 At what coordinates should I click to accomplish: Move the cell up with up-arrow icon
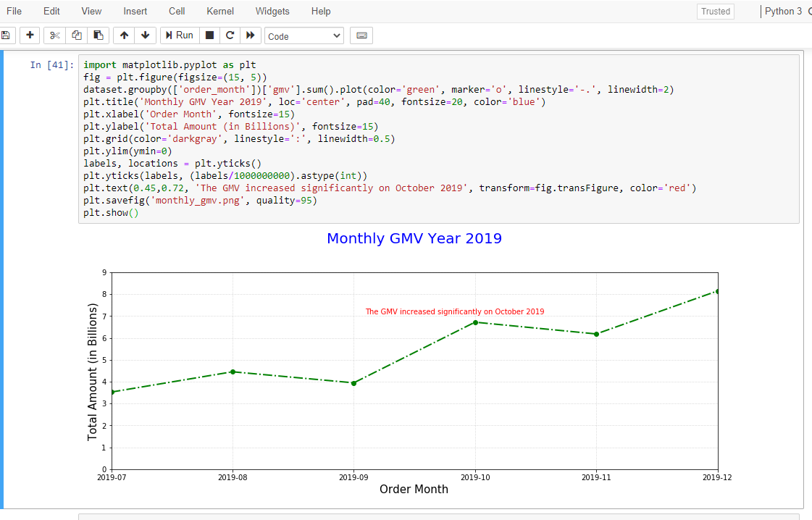(123, 35)
